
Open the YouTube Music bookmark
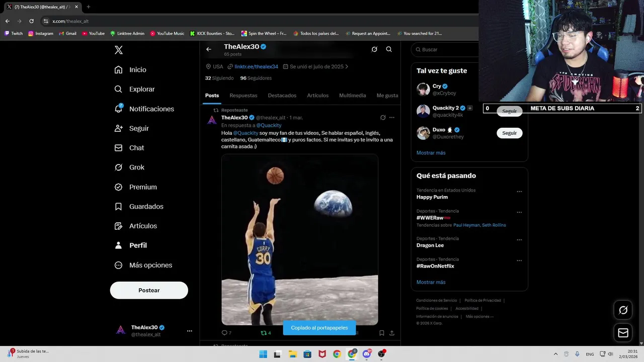pos(167,34)
